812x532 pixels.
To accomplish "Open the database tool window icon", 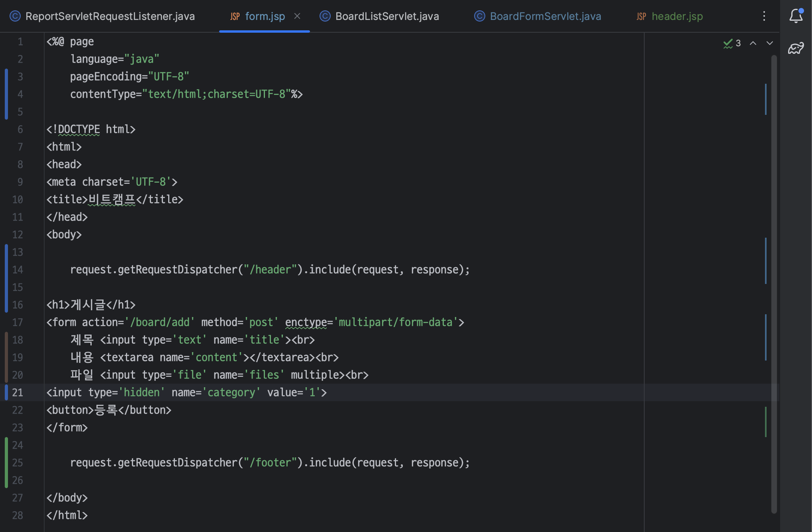I will tap(796, 48).
